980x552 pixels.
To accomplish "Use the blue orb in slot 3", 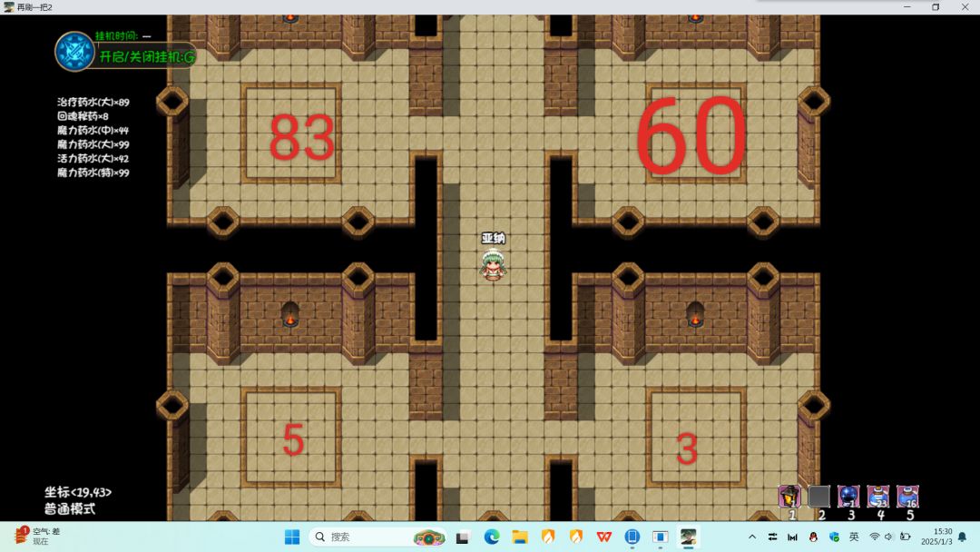I will click(x=848, y=497).
